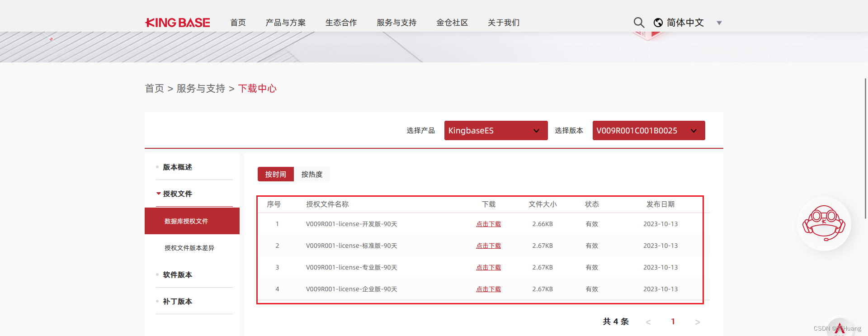Open the KingbaseES product dropdown
The height and width of the screenshot is (336, 868).
coord(496,130)
